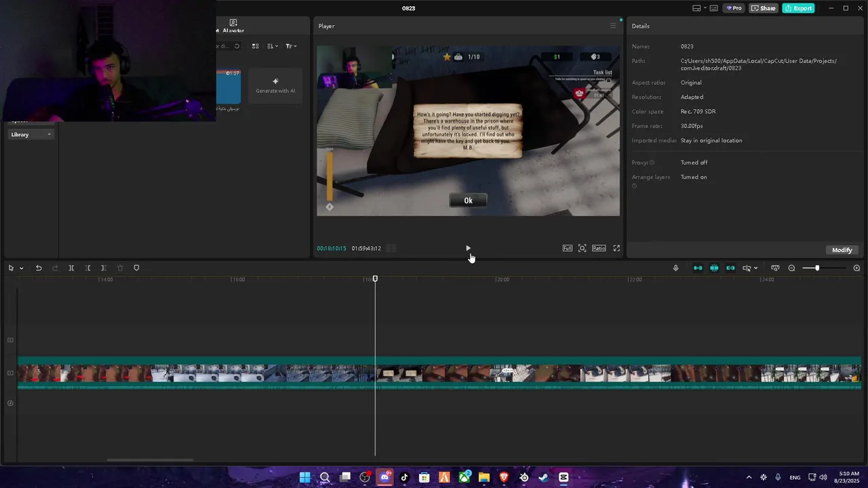
Task: Select the main video clip track
Action: click(439, 373)
